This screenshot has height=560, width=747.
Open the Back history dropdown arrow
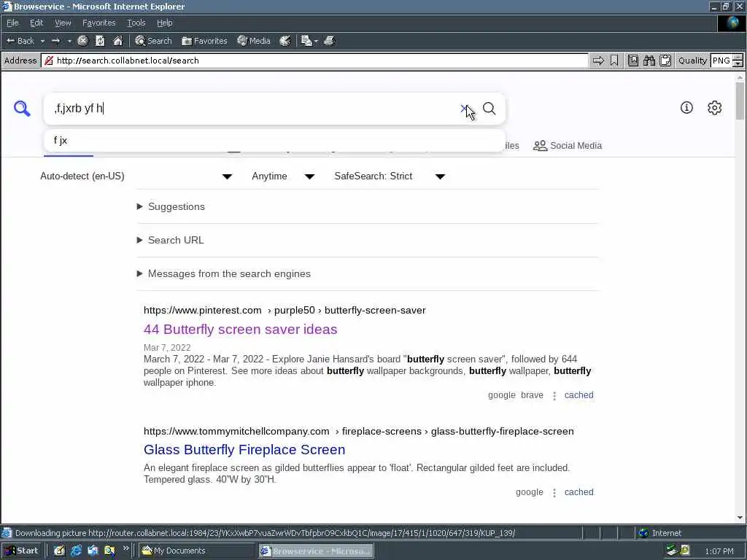click(42, 41)
